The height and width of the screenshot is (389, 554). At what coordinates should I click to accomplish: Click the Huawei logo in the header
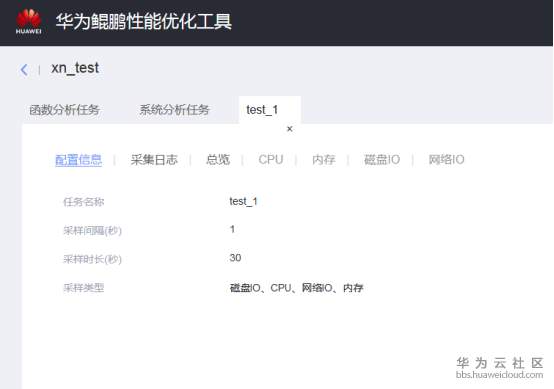point(29,21)
